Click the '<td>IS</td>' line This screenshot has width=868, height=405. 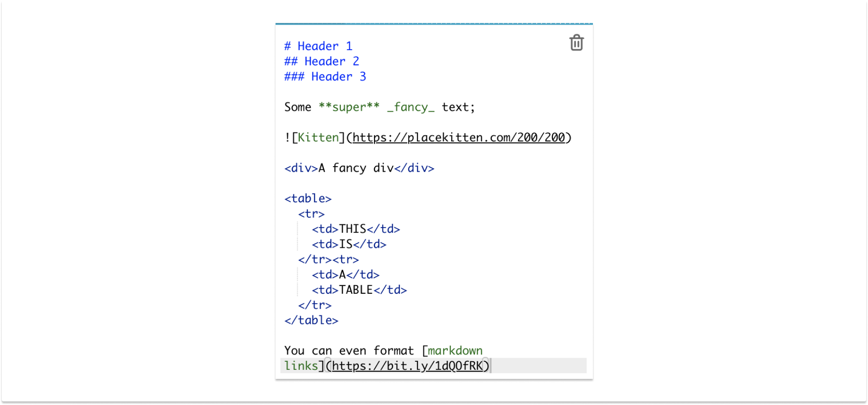[349, 244]
